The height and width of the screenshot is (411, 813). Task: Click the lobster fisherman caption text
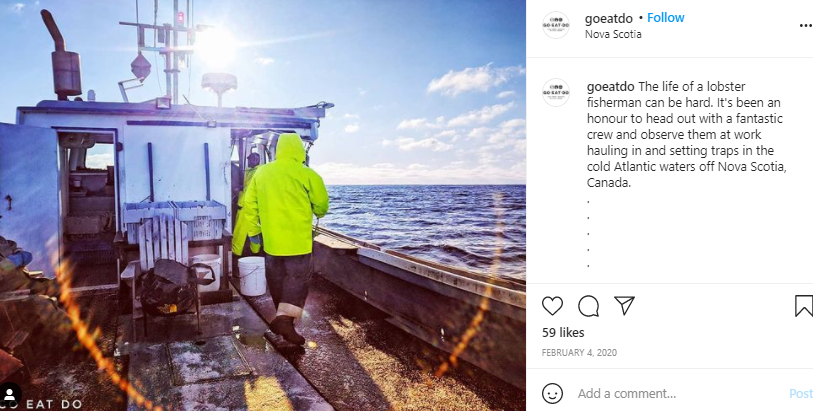[687, 135]
